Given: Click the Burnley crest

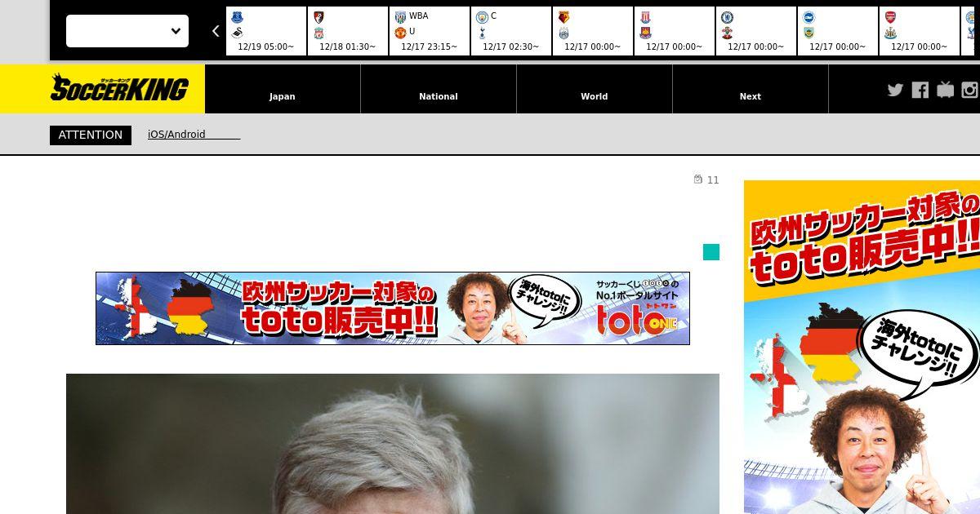Looking at the screenshot, I should point(808,33).
